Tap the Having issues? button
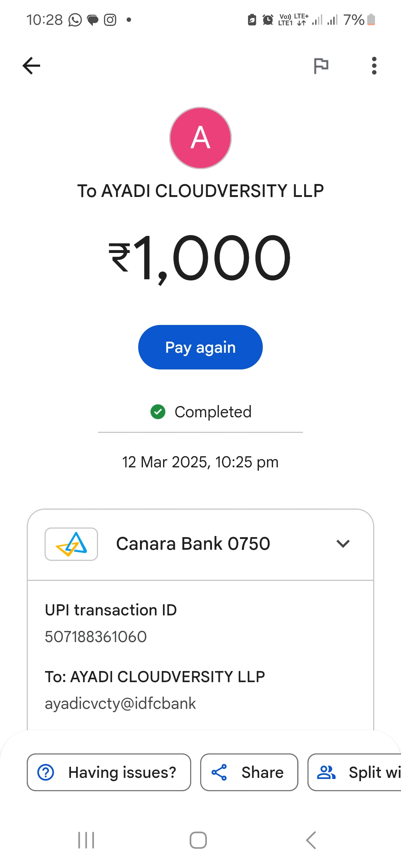Viewport: 401px width, 868px height. (x=109, y=772)
